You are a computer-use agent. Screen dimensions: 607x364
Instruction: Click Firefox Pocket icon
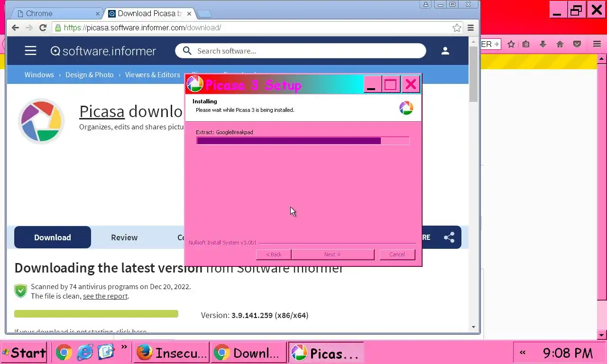point(577,44)
